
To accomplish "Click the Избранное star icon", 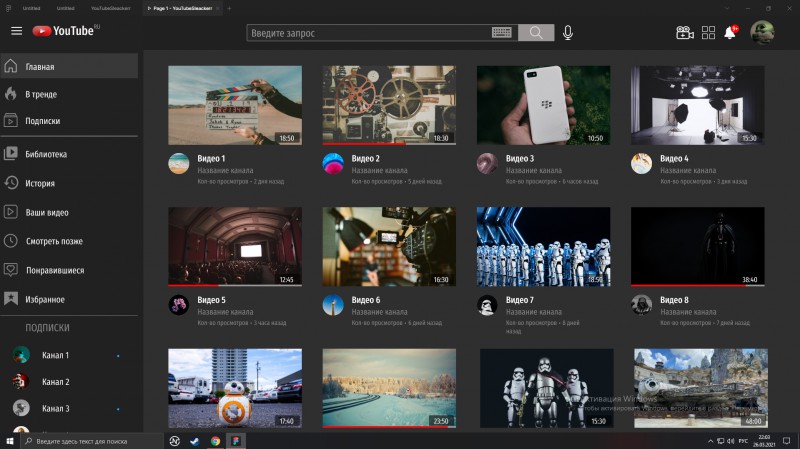I will (11, 299).
